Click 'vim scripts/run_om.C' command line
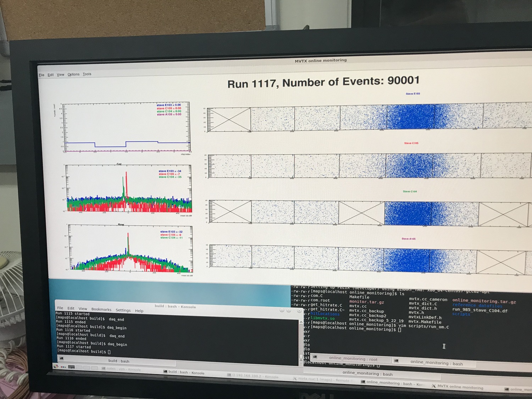The image size is (532, 399). click(423, 326)
